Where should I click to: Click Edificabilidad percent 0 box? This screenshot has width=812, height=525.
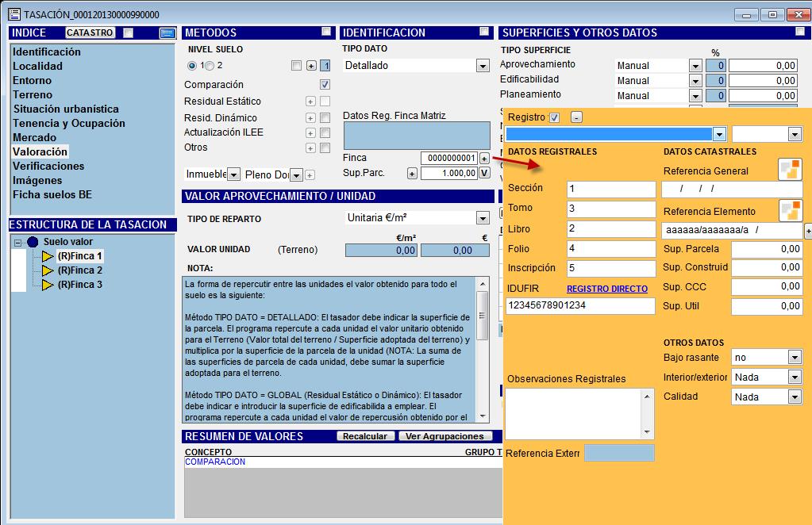click(717, 81)
